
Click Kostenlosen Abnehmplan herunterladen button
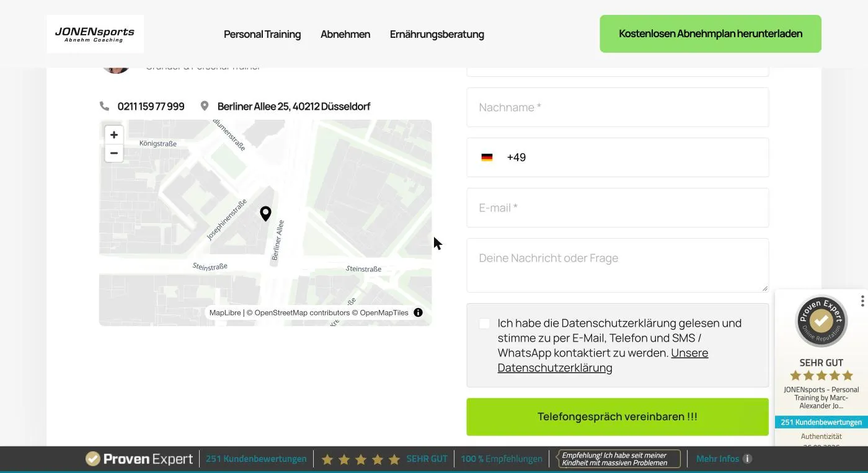point(711,33)
